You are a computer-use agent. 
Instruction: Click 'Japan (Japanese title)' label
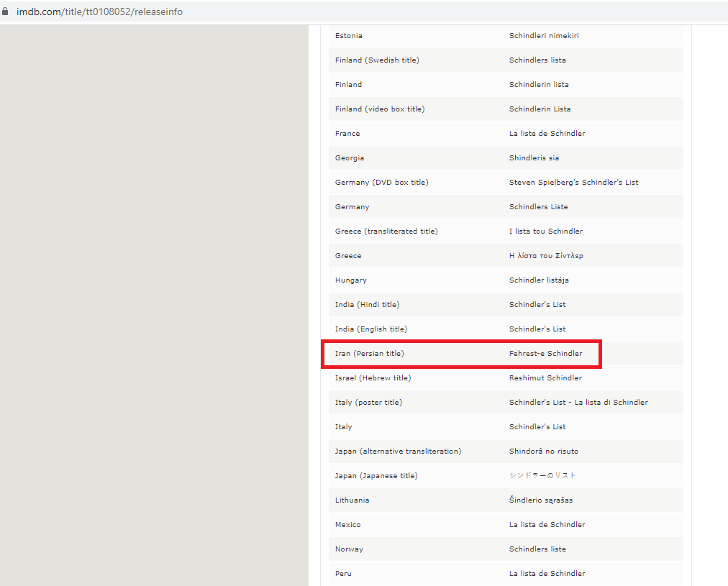pos(376,476)
